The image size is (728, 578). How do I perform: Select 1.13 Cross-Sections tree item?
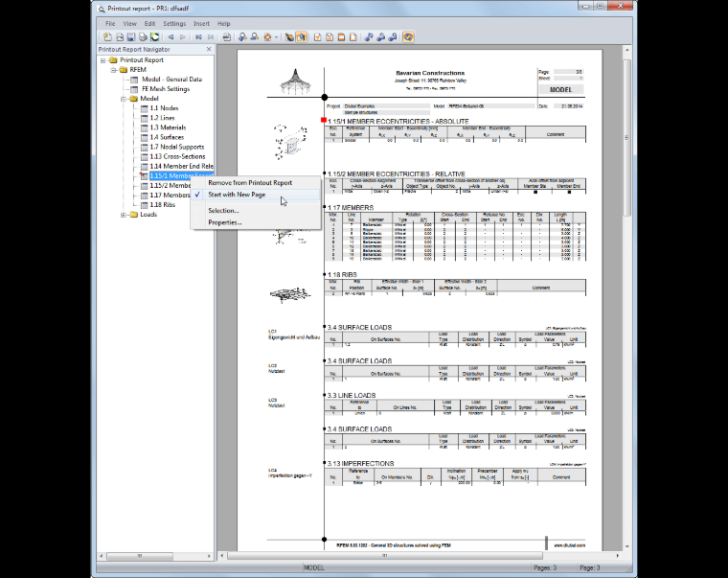click(x=177, y=156)
